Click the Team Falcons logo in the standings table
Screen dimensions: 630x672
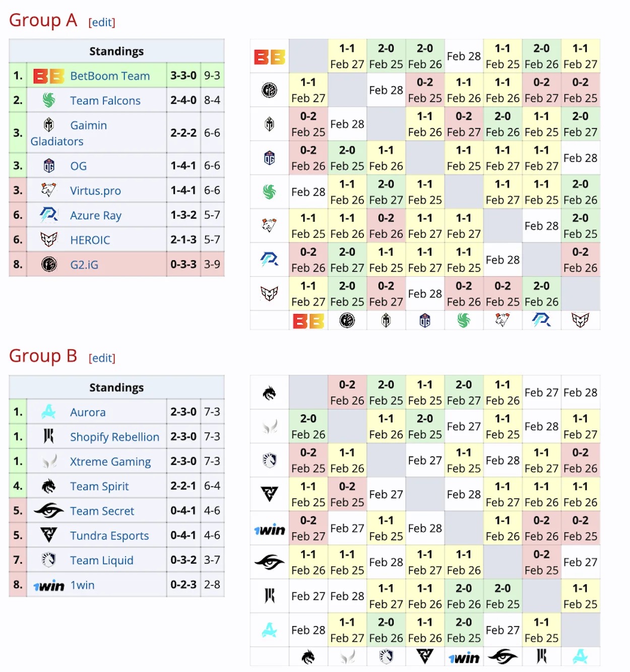[x=49, y=100]
